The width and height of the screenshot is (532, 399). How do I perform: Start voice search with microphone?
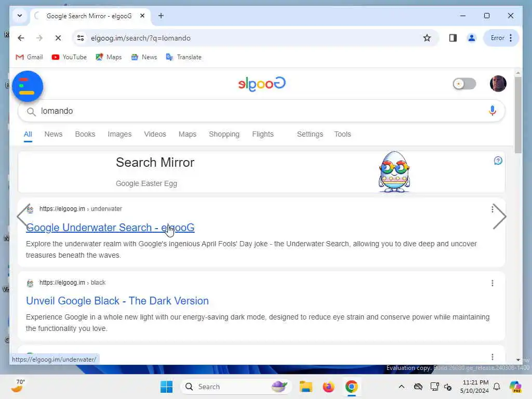[x=493, y=111]
